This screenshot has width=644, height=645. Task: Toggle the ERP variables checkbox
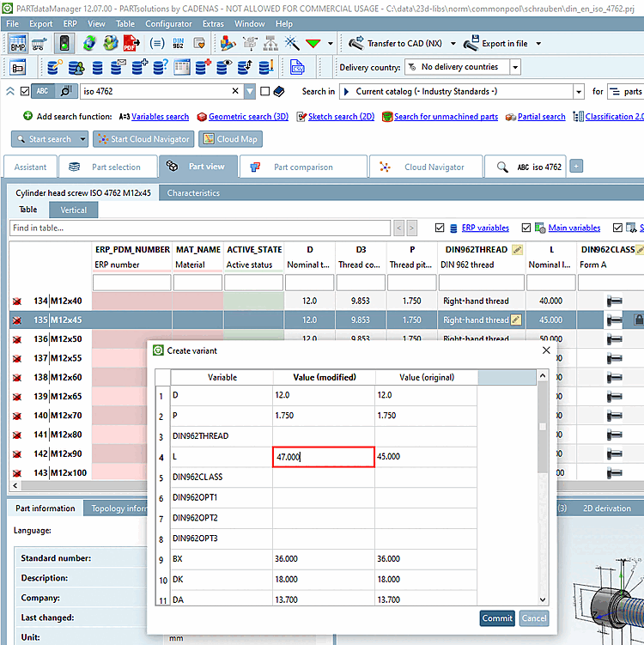[440, 228]
